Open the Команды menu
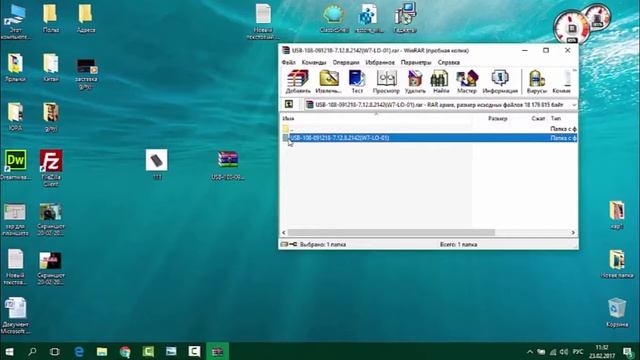640x360 pixels. [314, 62]
